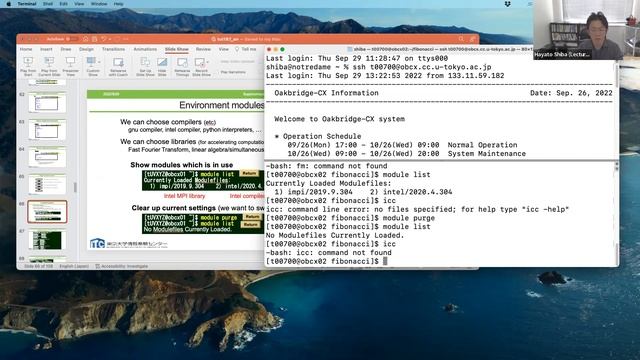The image size is (640, 360).
Task: Expand Custom Show dropdown arrow
Action: pos(99,62)
